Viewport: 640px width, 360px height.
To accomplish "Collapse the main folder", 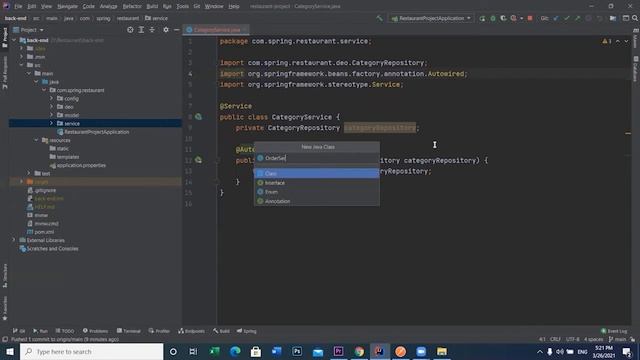I will [x=29, y=73].
